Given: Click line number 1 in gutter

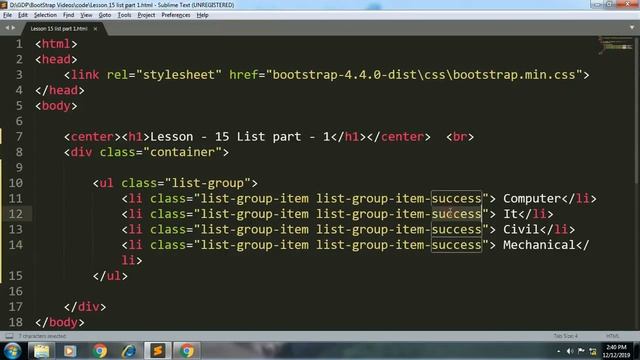Looking at the screenshot, I should pos(19,44).
